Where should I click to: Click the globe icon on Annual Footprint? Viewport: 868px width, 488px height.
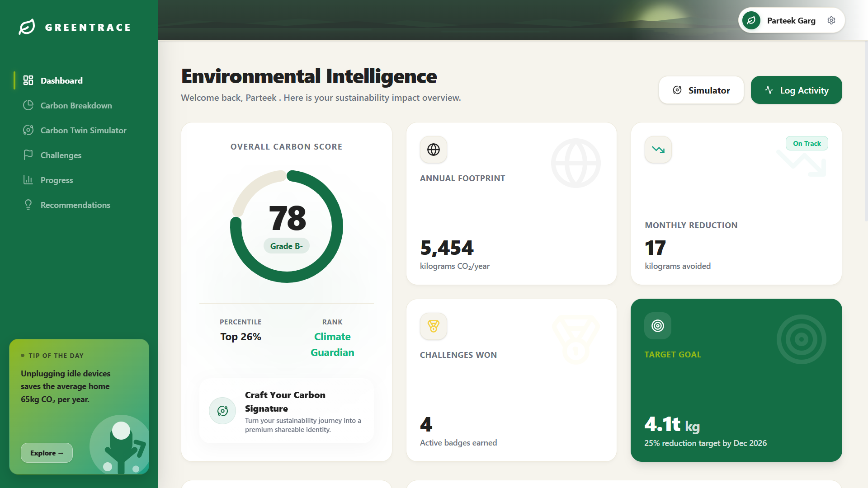pos(434,150)
